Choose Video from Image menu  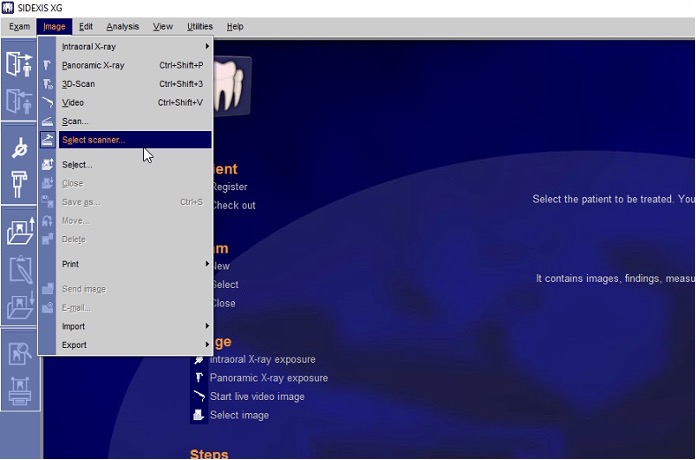click(135, 103)
